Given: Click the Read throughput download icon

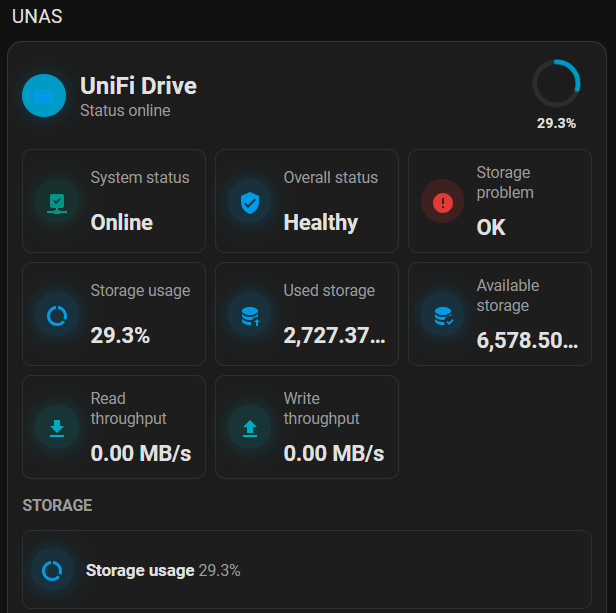Looking at the screenshot, I should pyautogui.click(x=57, y=428).
